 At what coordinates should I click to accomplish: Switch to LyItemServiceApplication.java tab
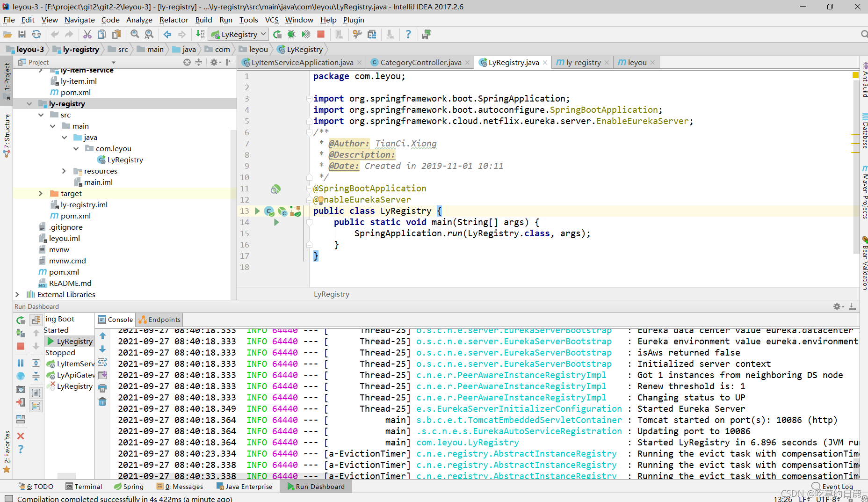pos(302,62)
